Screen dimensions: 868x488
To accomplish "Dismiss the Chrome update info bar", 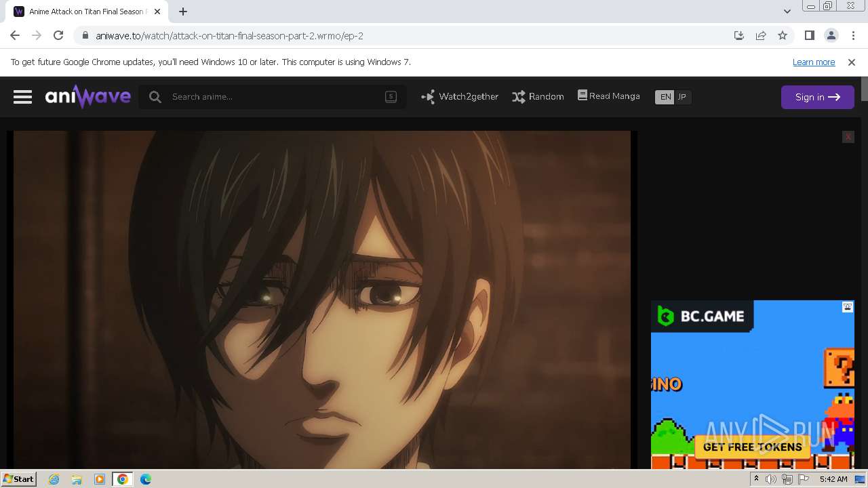I will click(x=852, y=62).
